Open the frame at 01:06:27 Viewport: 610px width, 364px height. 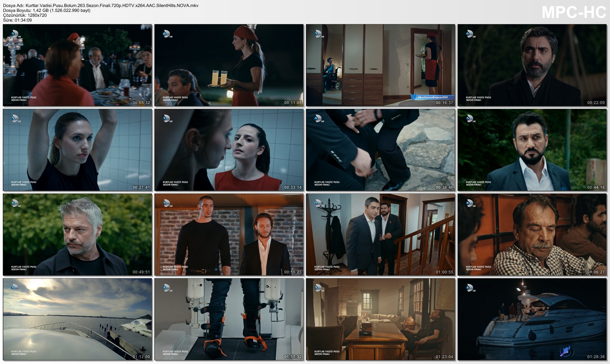pyautogui.click(x=532, y=235)
